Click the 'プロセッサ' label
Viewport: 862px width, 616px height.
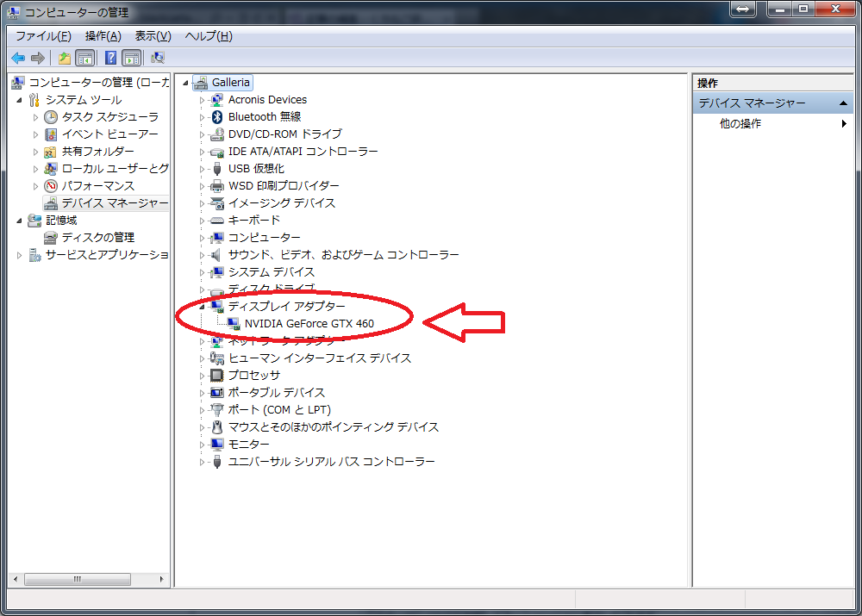(254, 376)
